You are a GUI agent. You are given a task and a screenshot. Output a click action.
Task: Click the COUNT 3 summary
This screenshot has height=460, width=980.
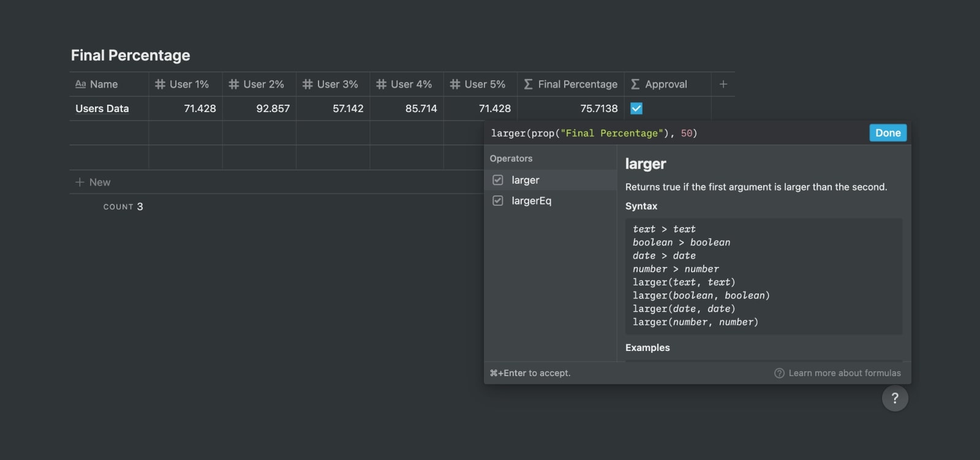(123, 206)
